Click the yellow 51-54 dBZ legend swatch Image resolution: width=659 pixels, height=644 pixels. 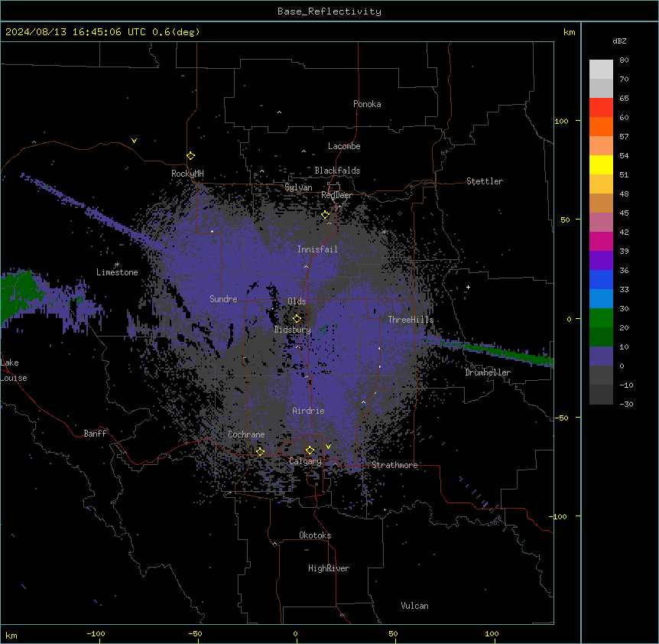pyautogui.click(x=601, y=164)
